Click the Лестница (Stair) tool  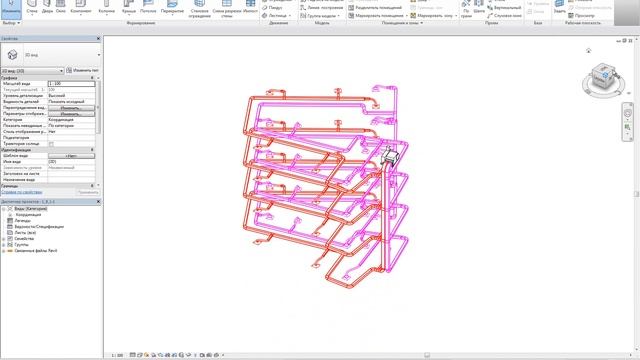coord(277,16)
